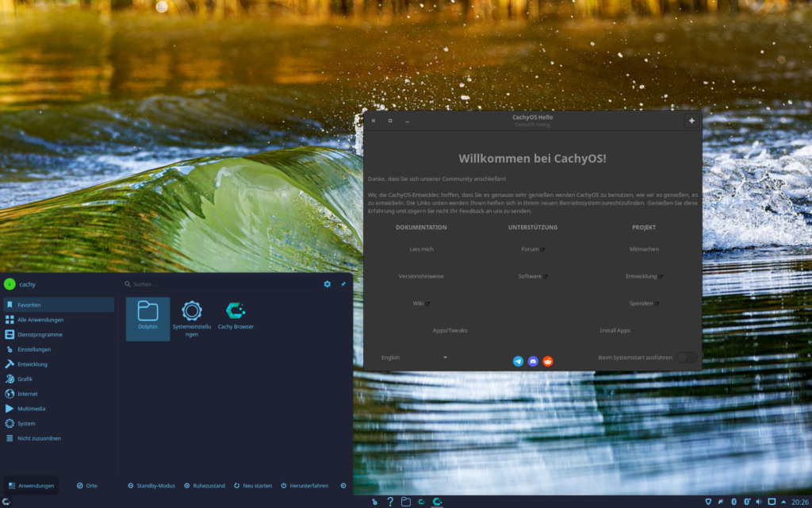
Task: Click the Install Apps button
Action: coord(615,330)
